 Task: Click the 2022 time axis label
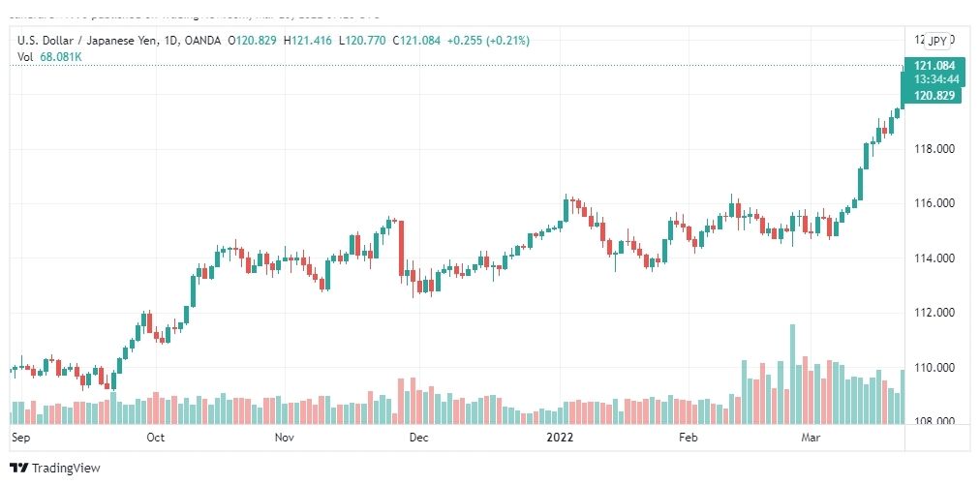click(x=560, y=438)
